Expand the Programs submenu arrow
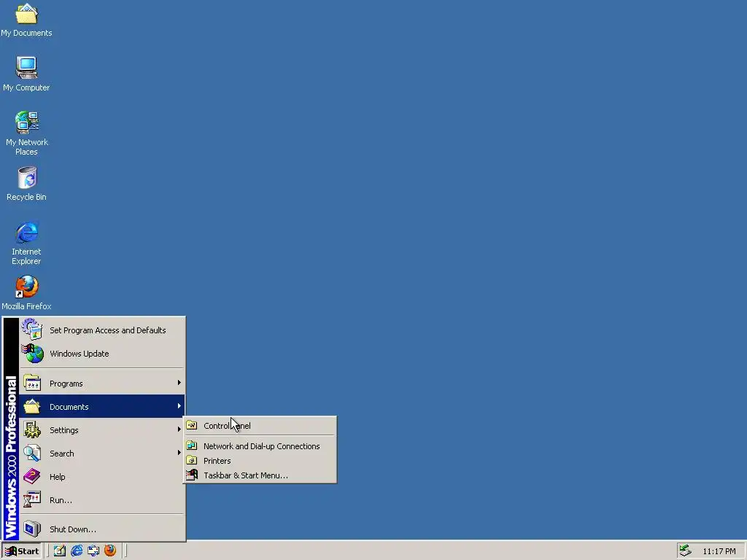747x560 pixels. [179, 383]
